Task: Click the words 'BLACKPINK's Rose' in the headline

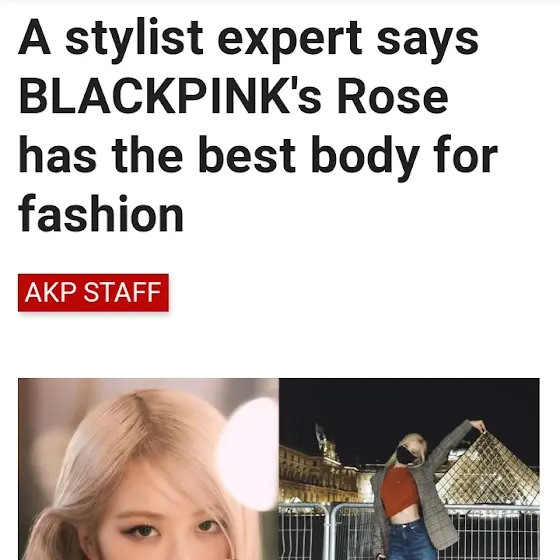Action: (x=234, y=96)
